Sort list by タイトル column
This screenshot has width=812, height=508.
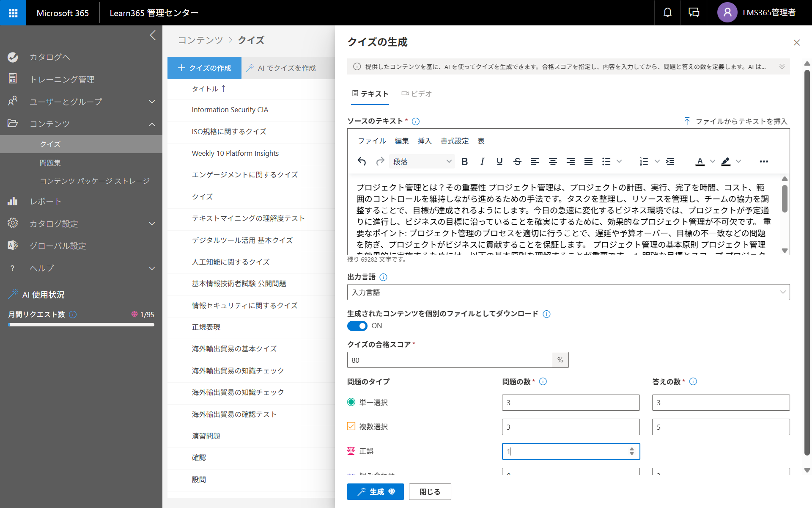(x=209, y=88)
